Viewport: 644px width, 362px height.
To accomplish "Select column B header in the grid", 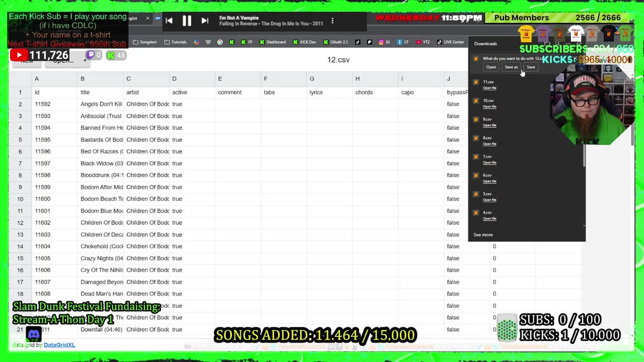I will (x=101, y=79).
